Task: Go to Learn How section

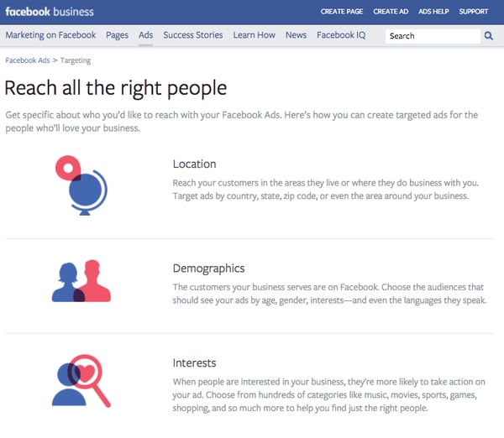Action: [254, 34]
